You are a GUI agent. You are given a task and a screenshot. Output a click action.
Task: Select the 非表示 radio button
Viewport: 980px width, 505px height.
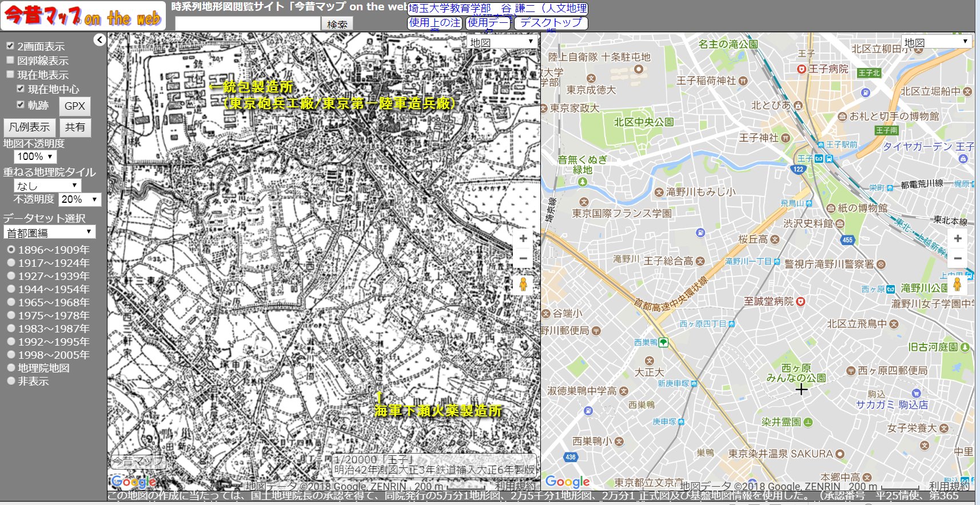pos(11,381)
